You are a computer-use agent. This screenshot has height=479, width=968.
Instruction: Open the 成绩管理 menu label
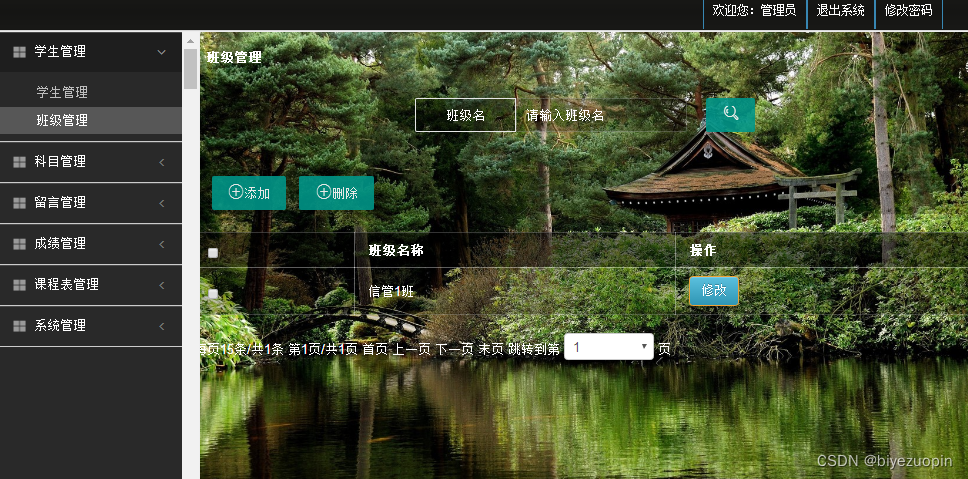pyautogui.click(x=60, y=244)
